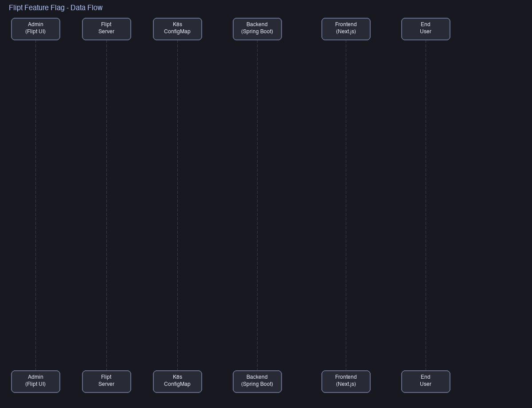Click the bottom Flipt Server participant
Viewport: 532px width, 408px height.
(106, 381)
